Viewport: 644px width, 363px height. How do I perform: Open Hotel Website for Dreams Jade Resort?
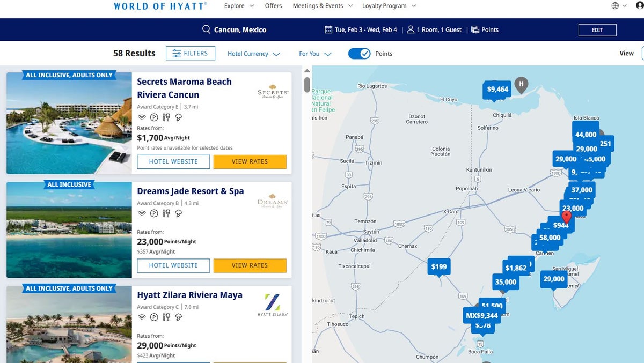[x=173, y=265]
